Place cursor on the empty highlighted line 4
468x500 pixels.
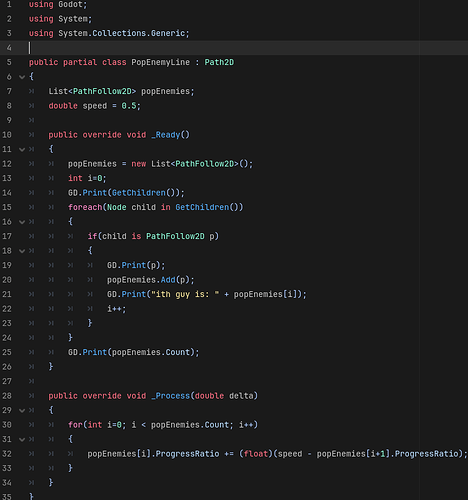pos(247,48)
